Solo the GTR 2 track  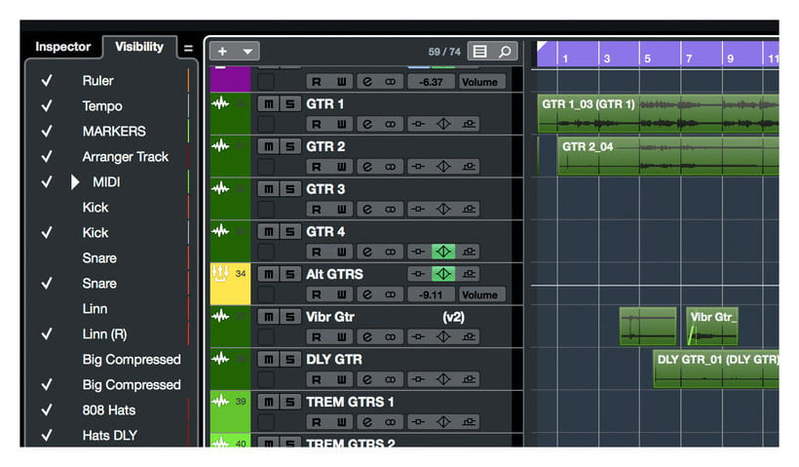pos(290,147)
